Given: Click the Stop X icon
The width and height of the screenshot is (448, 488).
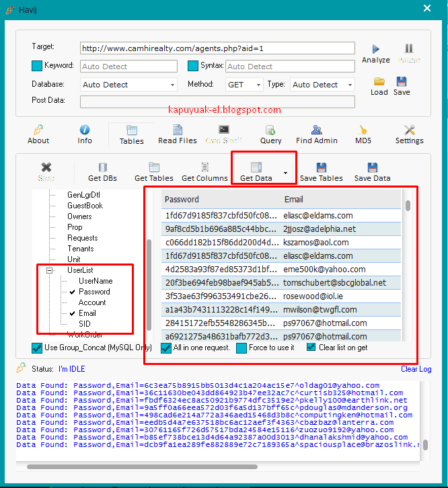Looking at the screenshot, I should (46, 167).
